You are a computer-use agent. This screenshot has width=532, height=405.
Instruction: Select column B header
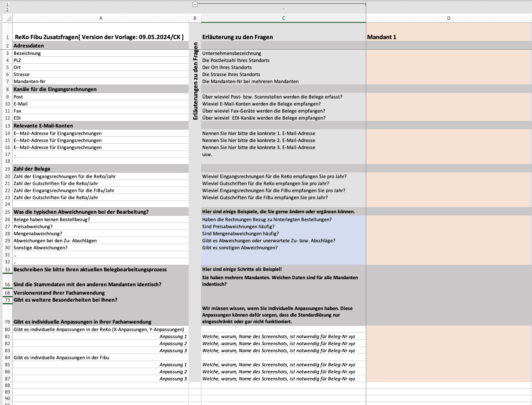(195, 18)
